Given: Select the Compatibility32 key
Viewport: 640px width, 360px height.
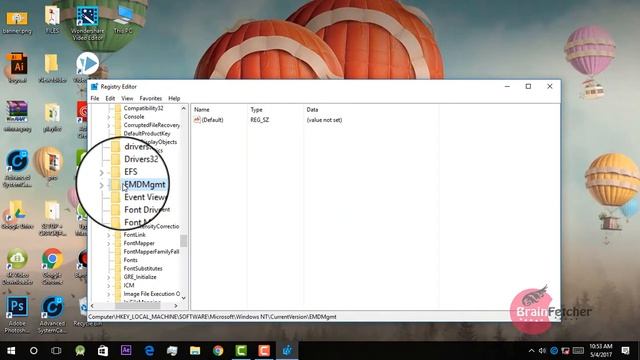Looking at the screenshot, I should pos(143,108).
